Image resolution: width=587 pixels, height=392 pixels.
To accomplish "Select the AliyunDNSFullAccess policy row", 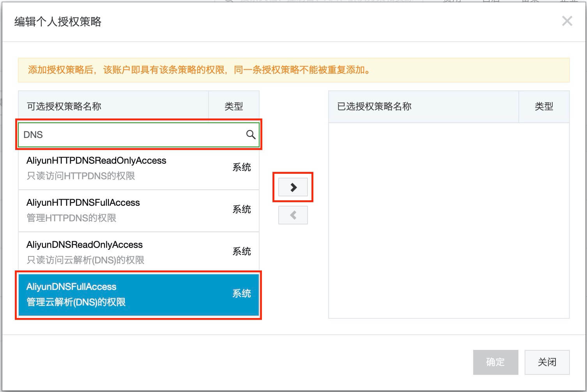I will (x=139, y=295).
